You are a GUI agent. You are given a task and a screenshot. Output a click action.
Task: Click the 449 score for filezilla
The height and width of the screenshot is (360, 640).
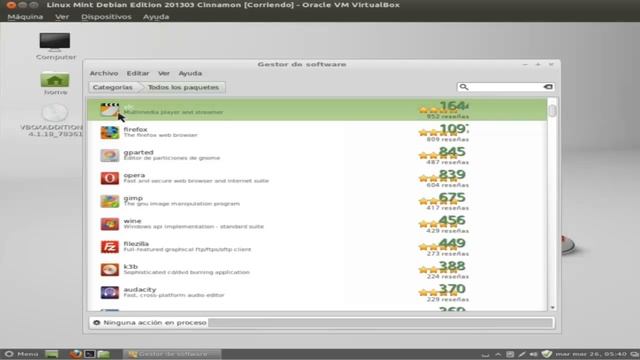click(452, 243)
